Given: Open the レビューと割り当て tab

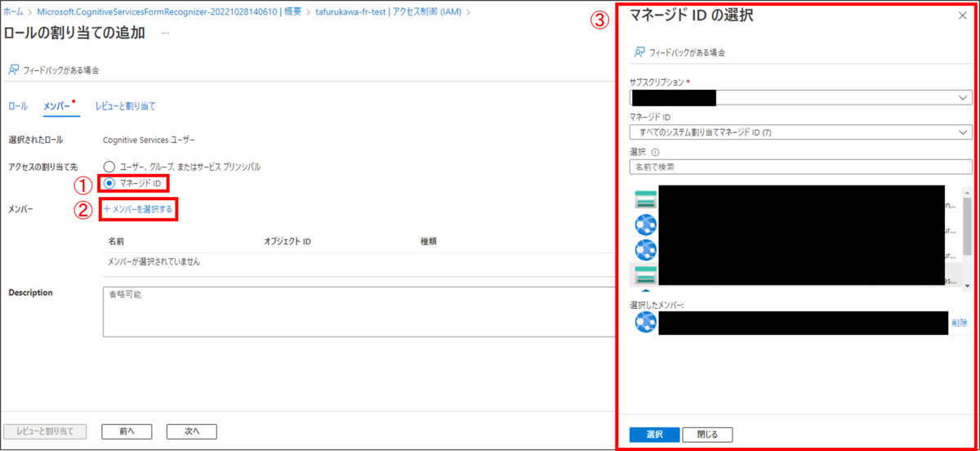Looking at the screenshot, I should pyautogui.click(x=125, y=106).
